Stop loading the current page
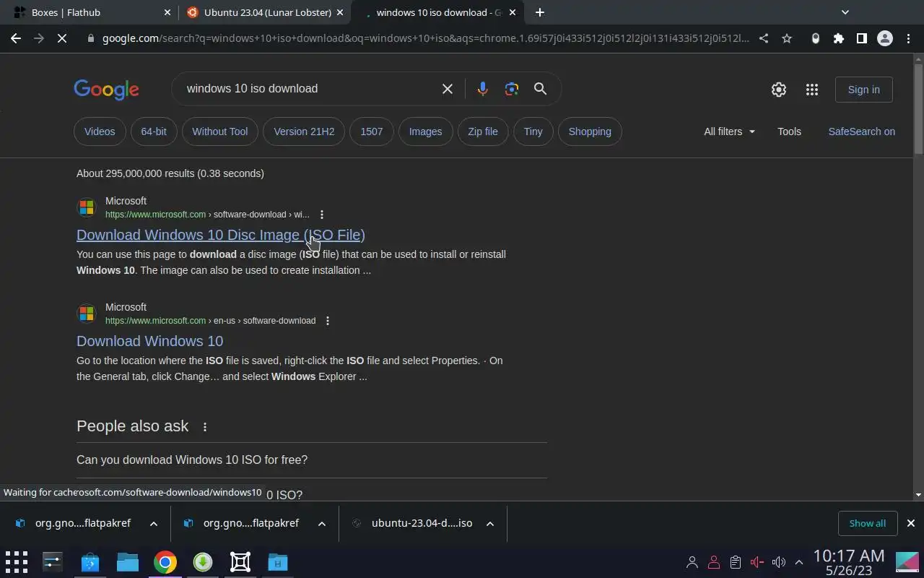Viewport: 924px width, 578px height. tap(62, 38)
